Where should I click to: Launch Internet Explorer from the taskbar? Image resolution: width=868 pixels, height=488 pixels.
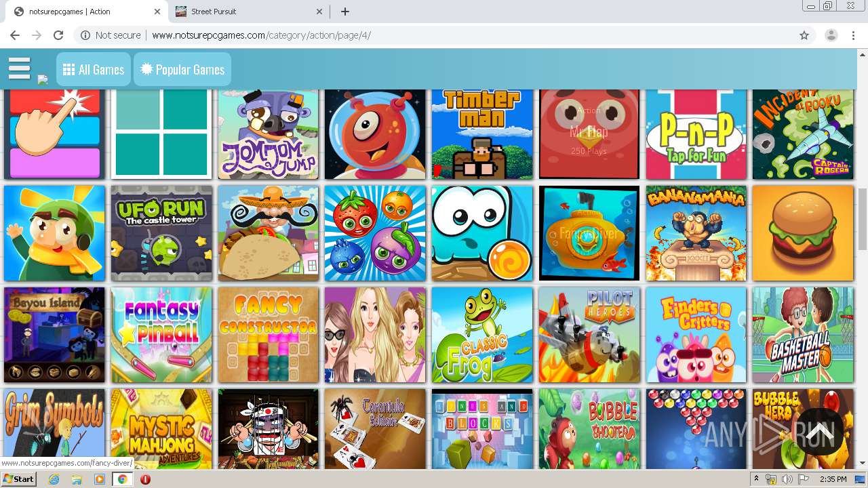[54, 479]
